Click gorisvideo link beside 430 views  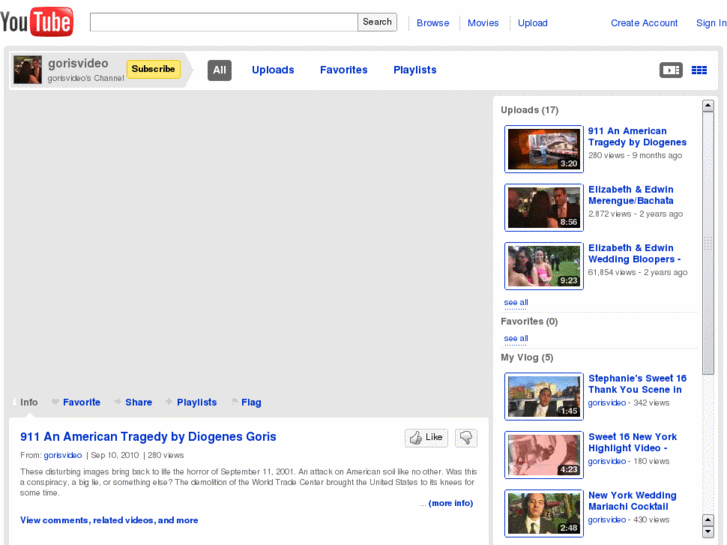pos(607,519)
